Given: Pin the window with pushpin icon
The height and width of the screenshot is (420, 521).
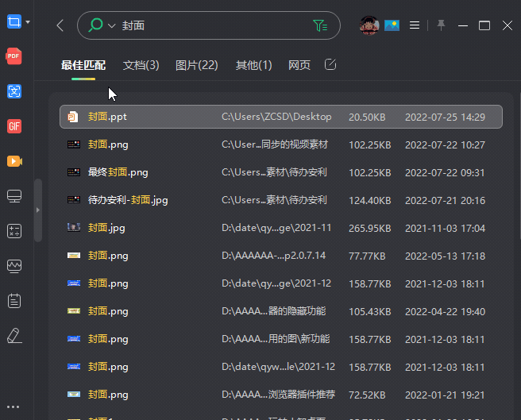Looking at the screenshot, I should 441,25.
